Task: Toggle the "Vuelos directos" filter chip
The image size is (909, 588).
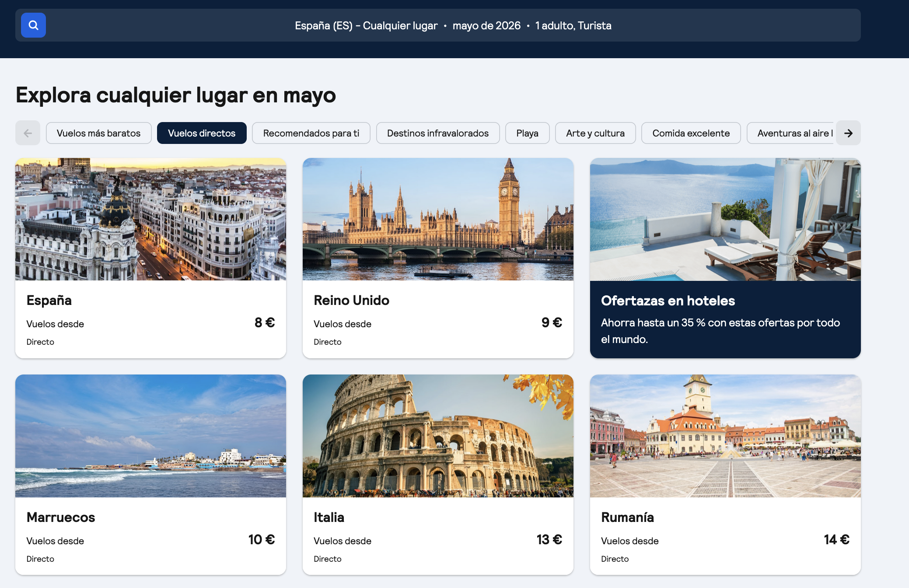Action: 202,133
